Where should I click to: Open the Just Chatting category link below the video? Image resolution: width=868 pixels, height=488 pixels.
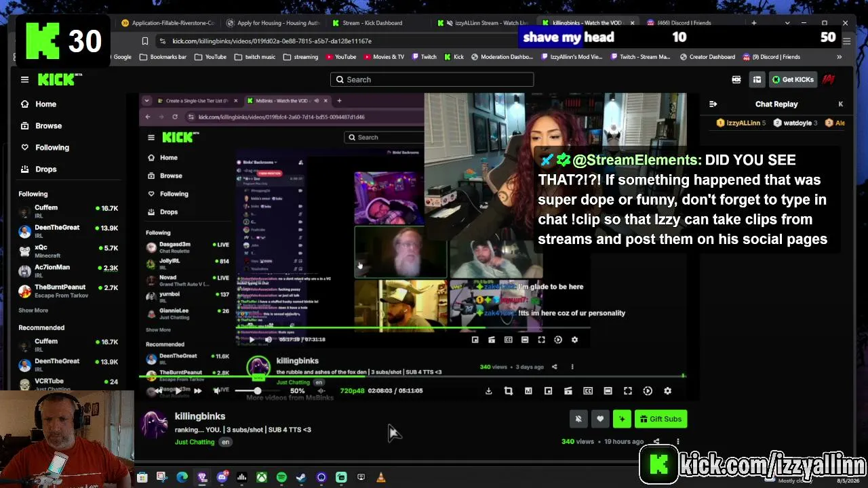pyautogui.click(x=195, y=442)
